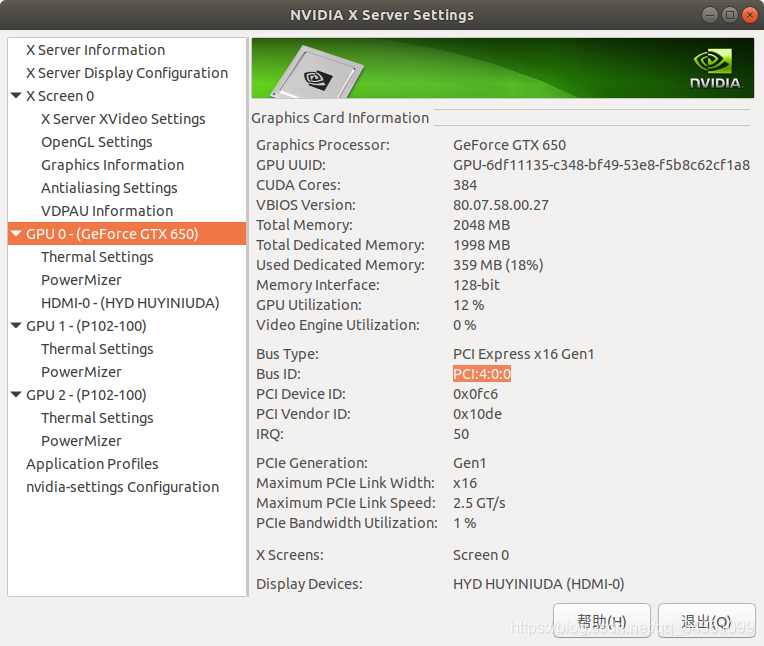Select GPU 2 - (P102-100) entry
Image resolution: width=764 pixels, height=646 pixels.
86,395
